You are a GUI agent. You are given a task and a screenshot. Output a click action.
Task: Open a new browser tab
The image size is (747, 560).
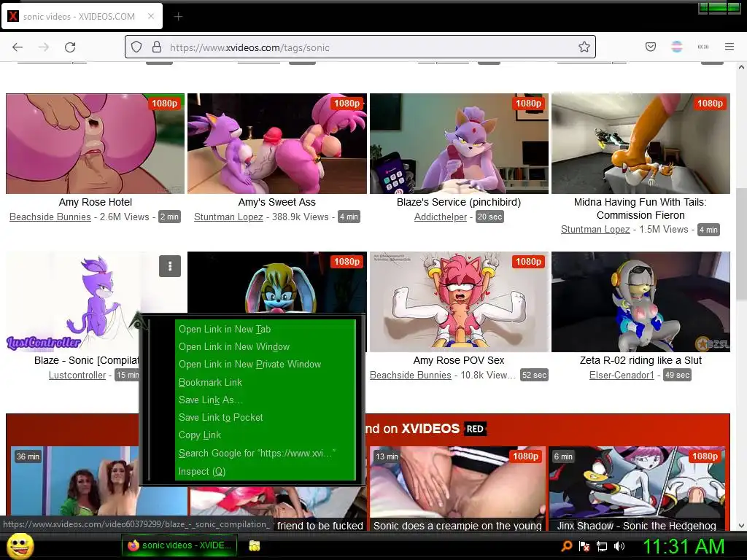(x=178, y=17)
